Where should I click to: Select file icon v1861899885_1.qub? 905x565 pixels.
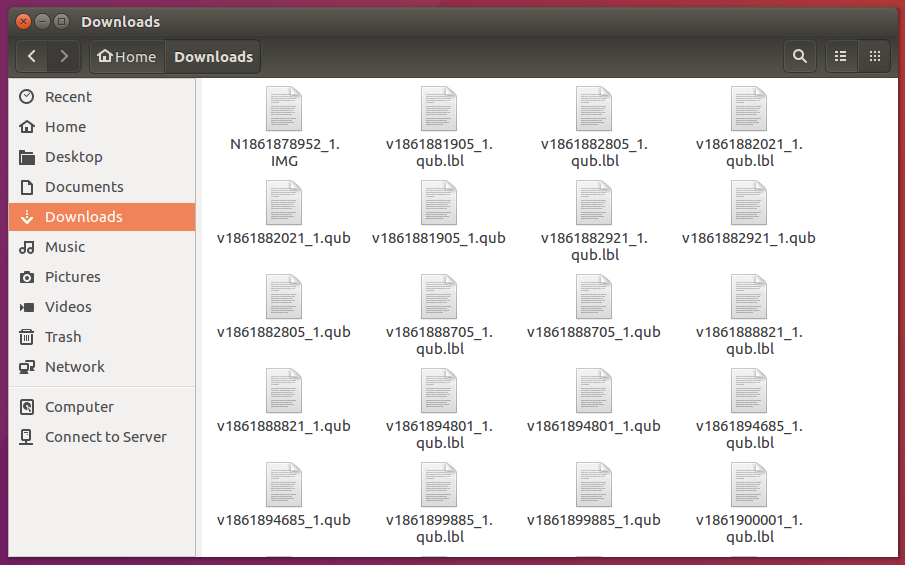pos(594,485)
